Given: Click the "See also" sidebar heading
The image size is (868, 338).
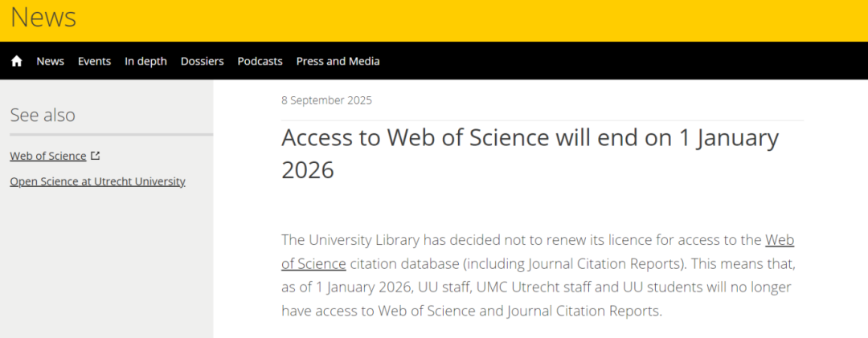Looking at the screenshot, I should [x=43, y=115].
